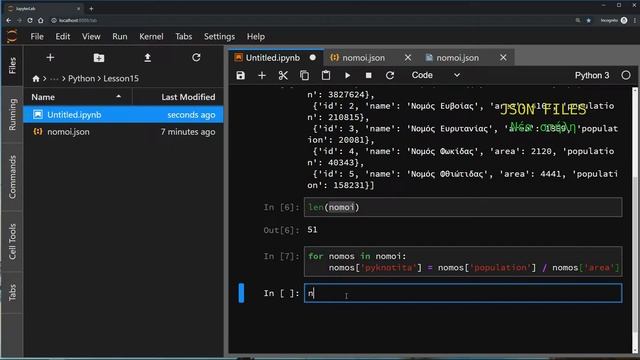Go back in the browser
Screen dimensions: 640x360
pyautogui.click(x=9, y=20)
